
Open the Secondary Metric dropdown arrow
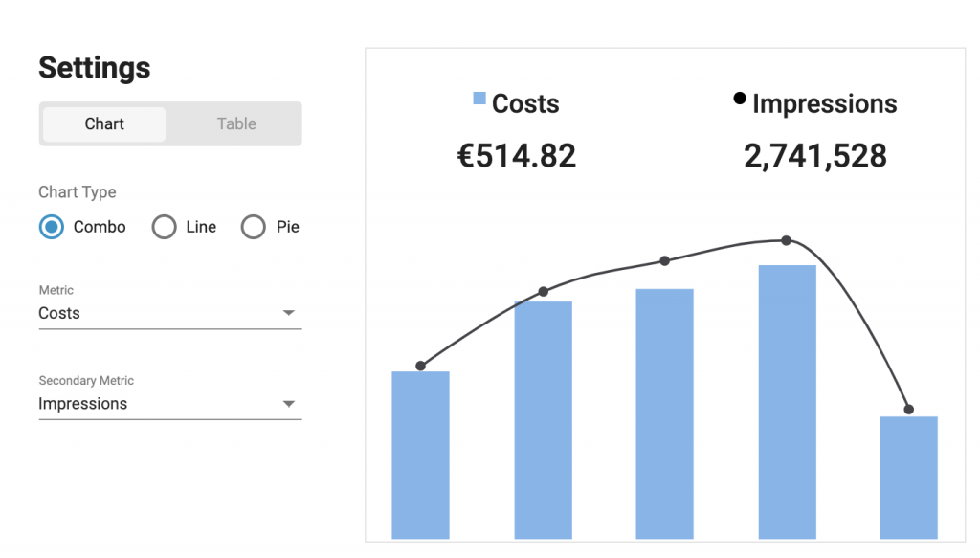click(x=288, y=404)
